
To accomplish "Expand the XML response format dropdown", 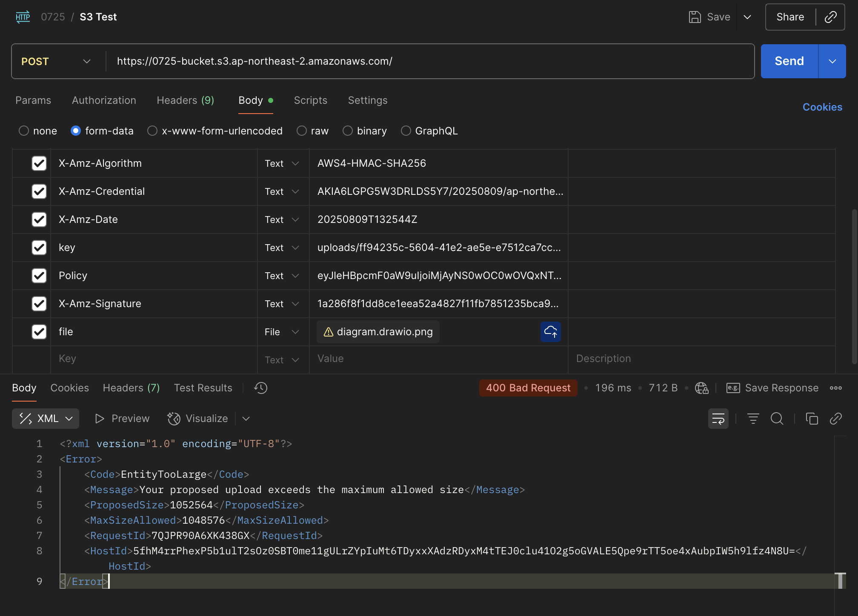I will tap(46, 419).
